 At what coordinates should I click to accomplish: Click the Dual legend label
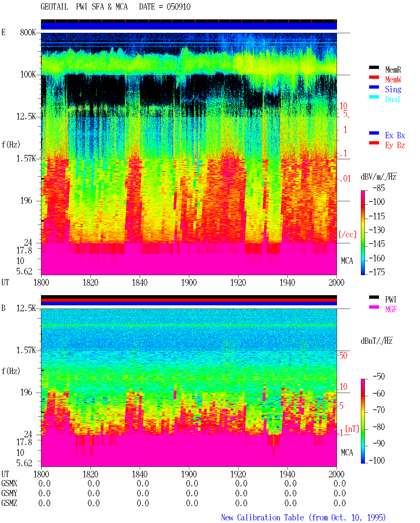393,99
